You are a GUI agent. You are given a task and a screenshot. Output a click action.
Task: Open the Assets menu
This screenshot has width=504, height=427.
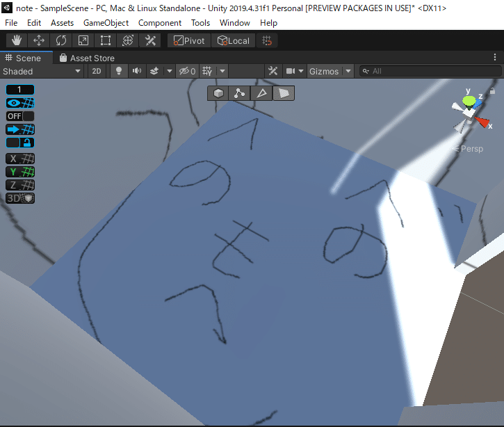62,23
